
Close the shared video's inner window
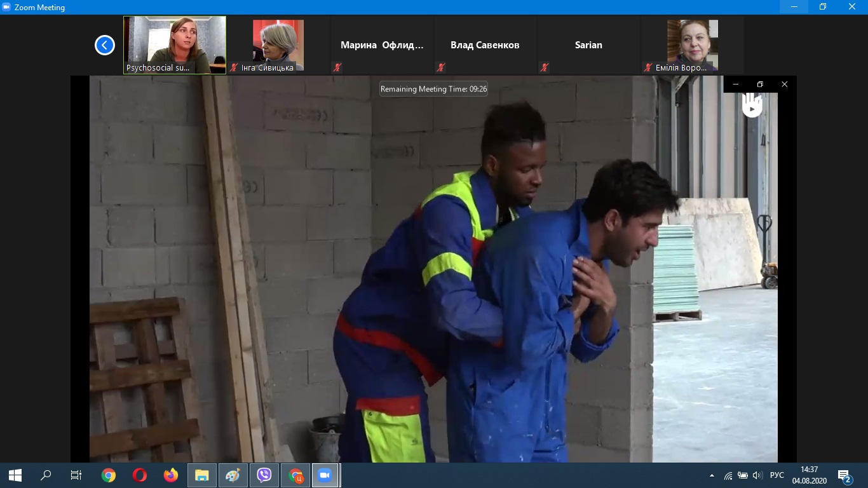[x=784, y=85]
